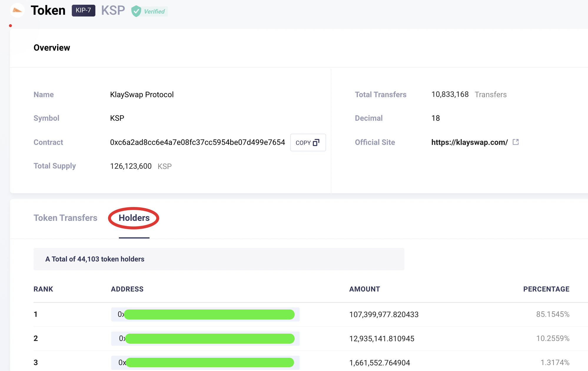The image size is (588, 371).
Task: Click the KSP token logo icon
Action: pyautogui.click(x=17, y=11)
